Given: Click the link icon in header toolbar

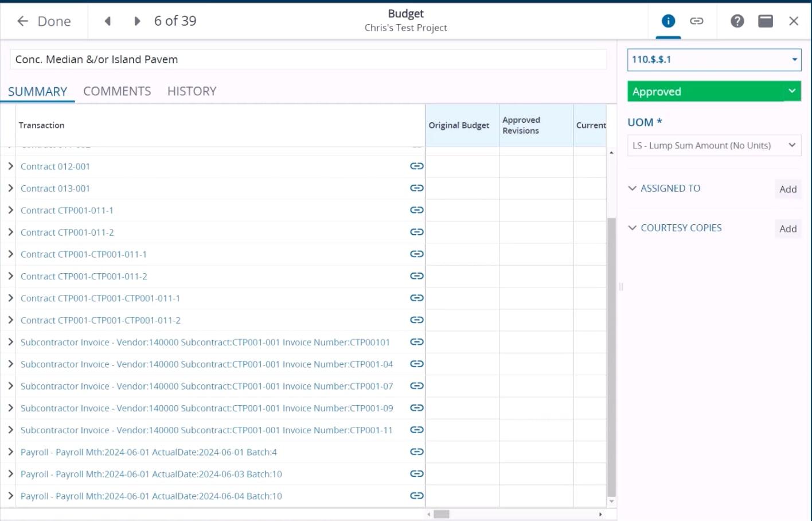Looking at the screenshot, I should pos(696,21).
